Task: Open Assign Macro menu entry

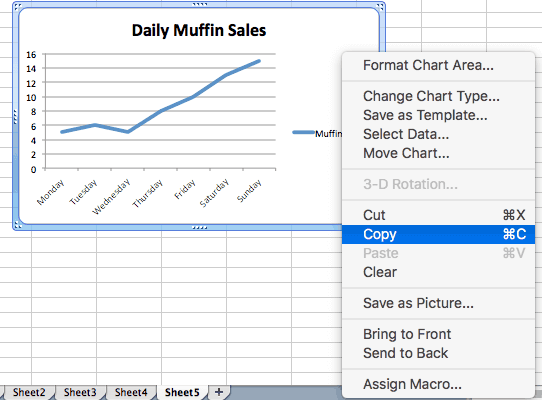Action: (438, 384)
